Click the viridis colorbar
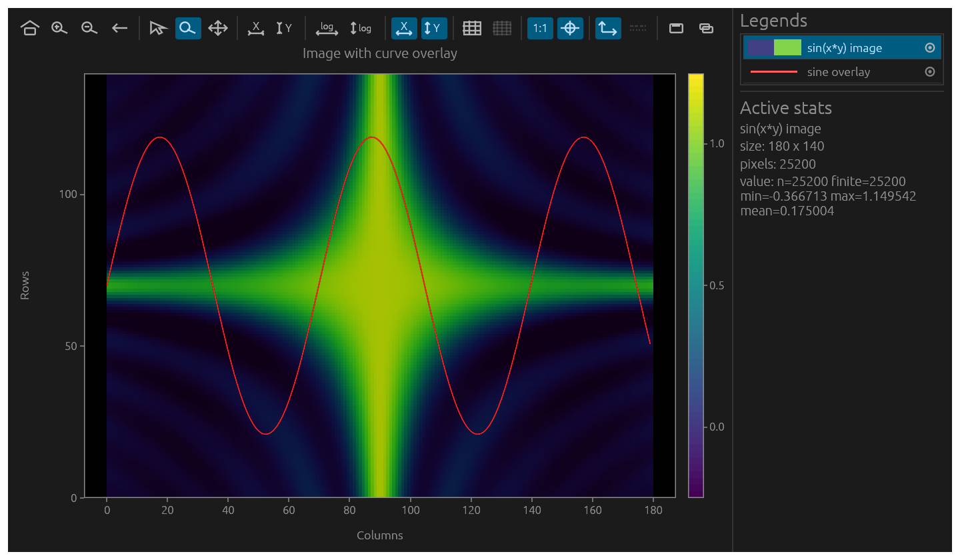Viewport: 960px width, 560px height. (x=696, y=285)
